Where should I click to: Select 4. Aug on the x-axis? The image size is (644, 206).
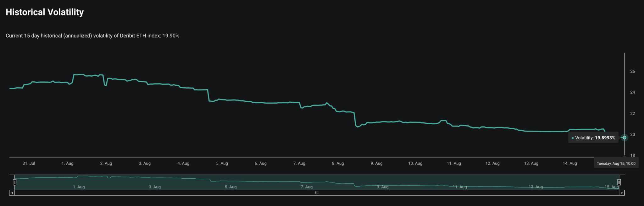pos(183,163)
